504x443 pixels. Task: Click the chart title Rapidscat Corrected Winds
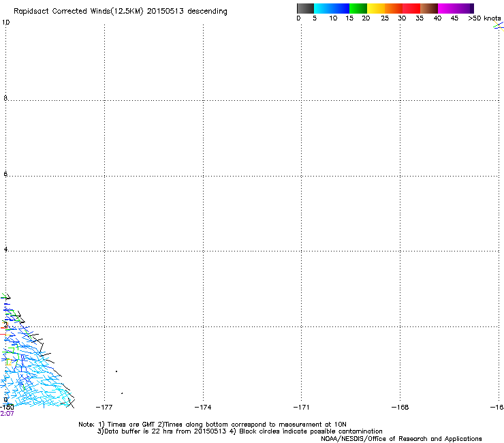click(121, 12)
